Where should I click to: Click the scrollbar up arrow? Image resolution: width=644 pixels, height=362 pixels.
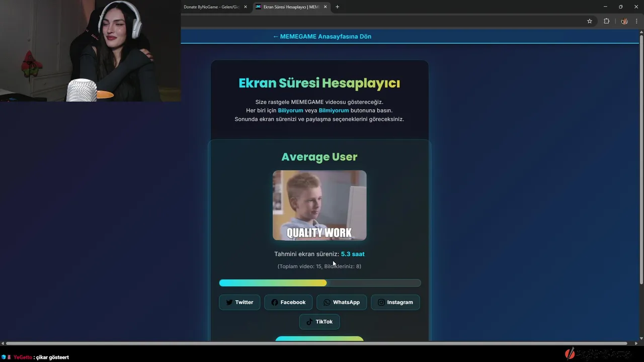tap(641, 32)
